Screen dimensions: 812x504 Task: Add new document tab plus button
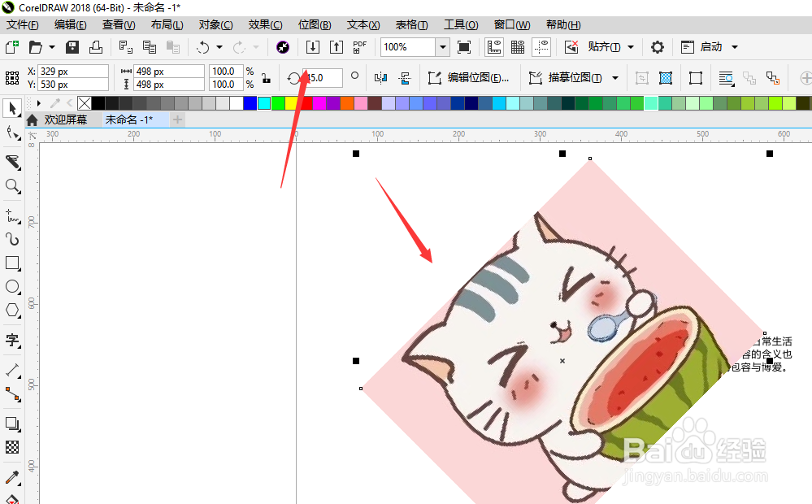click(177, 119)
